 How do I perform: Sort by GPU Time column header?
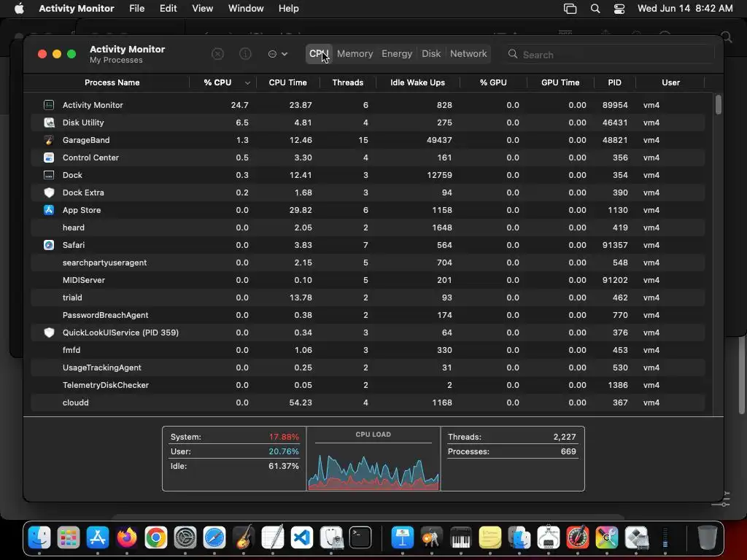(x=560, y=82)
